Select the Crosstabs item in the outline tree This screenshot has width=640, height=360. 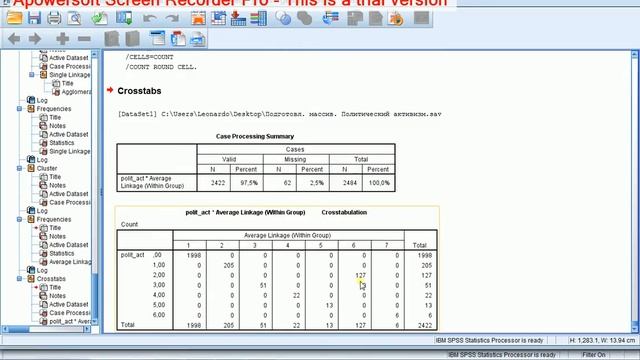[x=51, y=279]
